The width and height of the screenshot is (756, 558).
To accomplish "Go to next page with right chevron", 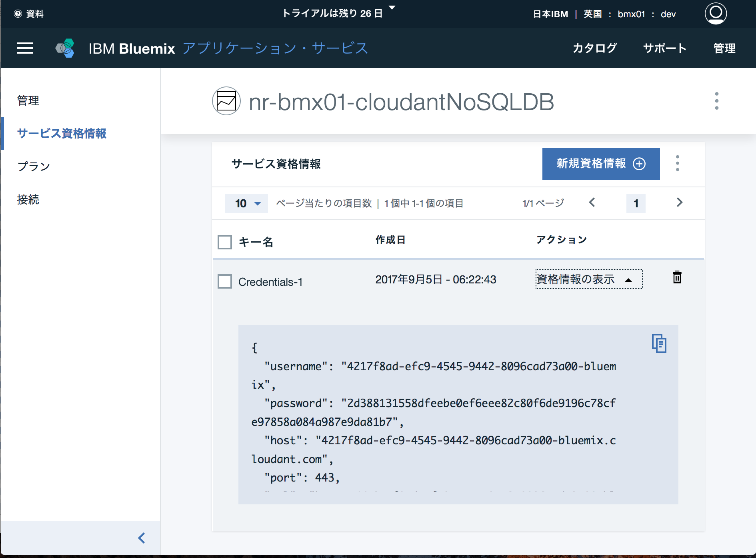I will [679, 203].
